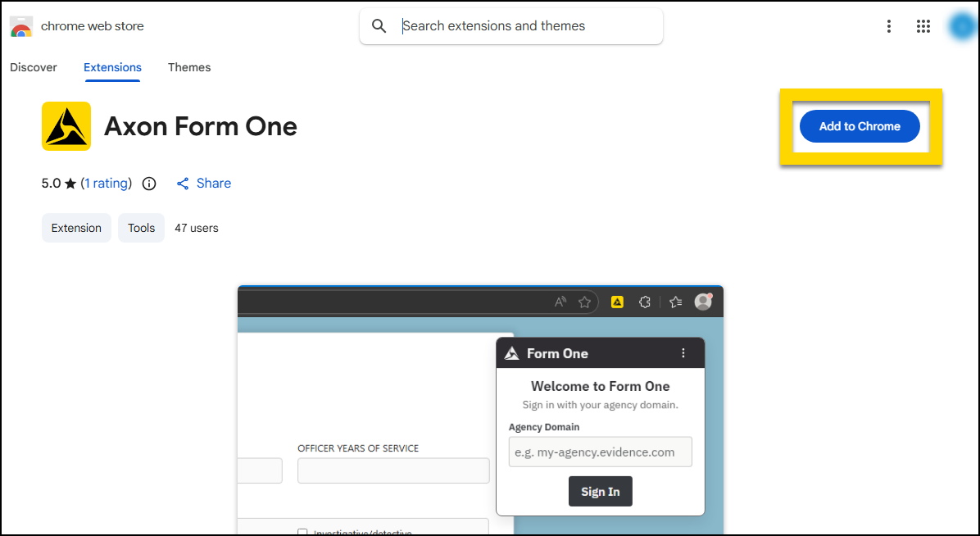Focus the Search extensions and themes field
The width and height of the screenshot is (980, 536).
pos(524,26)
